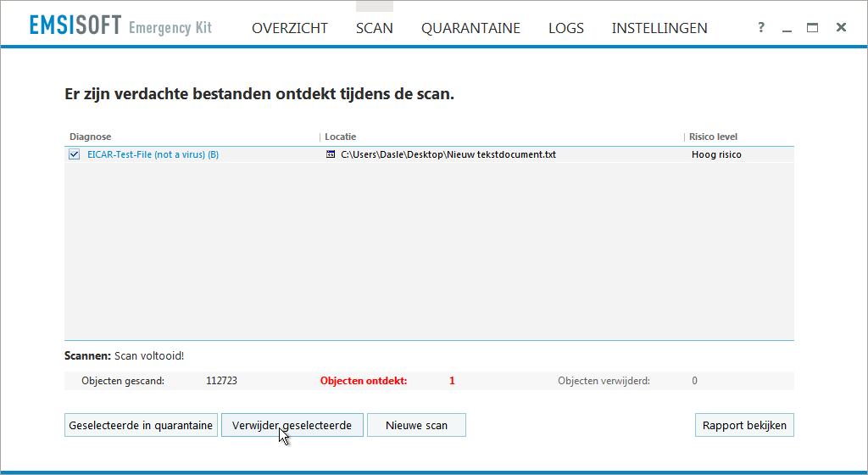This screenshot has width=868, height=475.
Task: Click the Emsisoft Emergency Kit logo
Action: [x=120, y=26]
